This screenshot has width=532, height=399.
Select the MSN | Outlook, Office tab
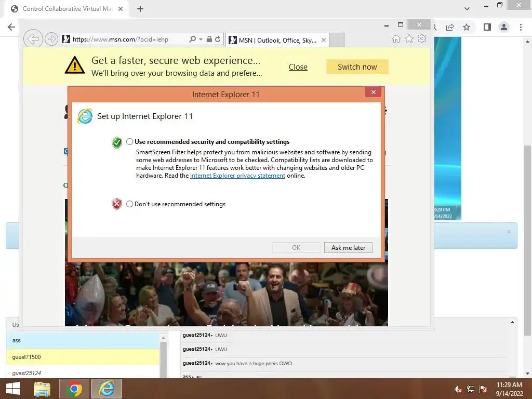coord(276,41)
